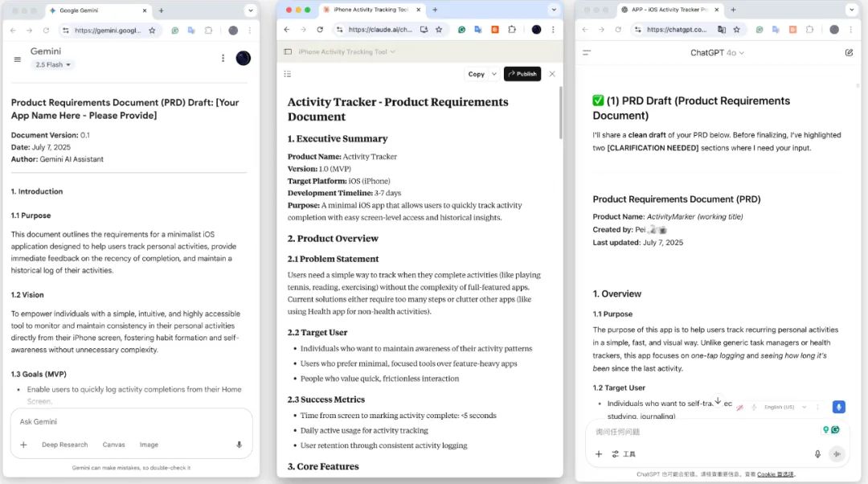Reload the Claude page
The width and height of the screenshot is (868, 484).
point(320,30)
